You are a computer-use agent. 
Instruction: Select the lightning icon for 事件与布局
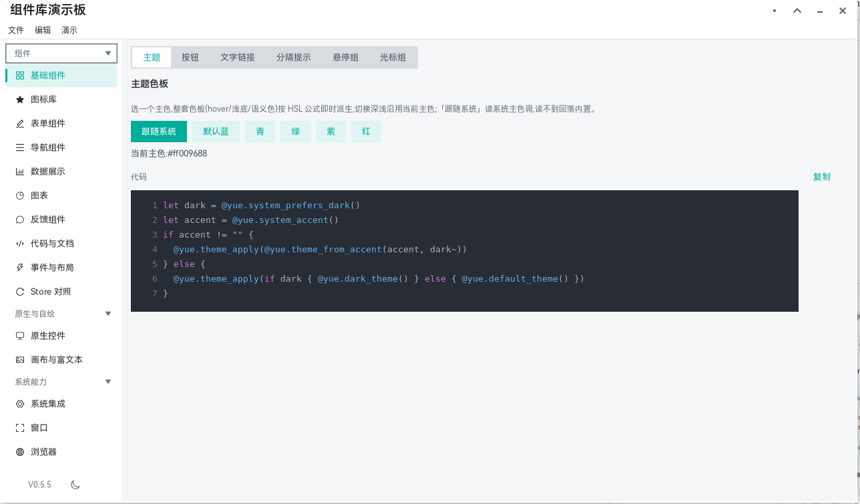20,268
